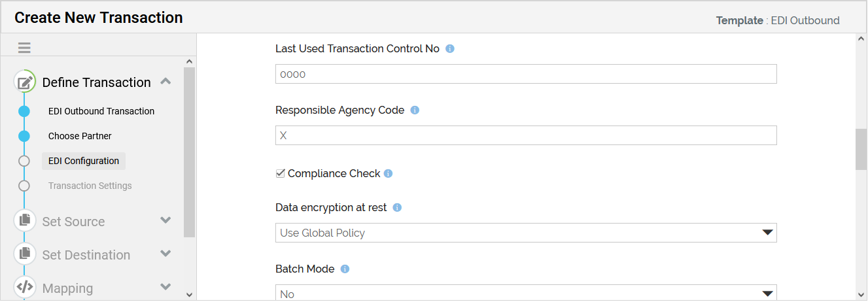Image resolution: width=868 pixels, height=302 pixels.
Task: Go to EDI Outbound Transaction step
Action: click(101, 111)
